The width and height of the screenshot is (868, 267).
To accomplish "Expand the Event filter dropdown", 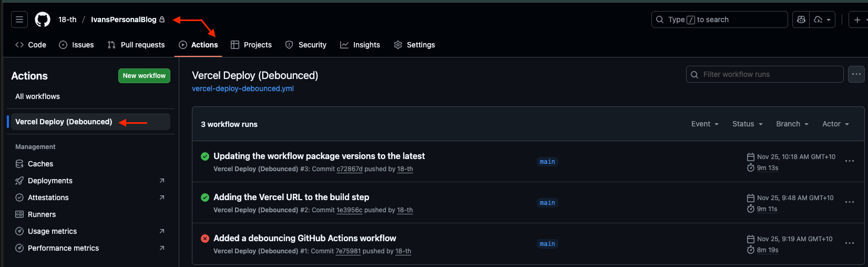I will (x=704, y=124).
